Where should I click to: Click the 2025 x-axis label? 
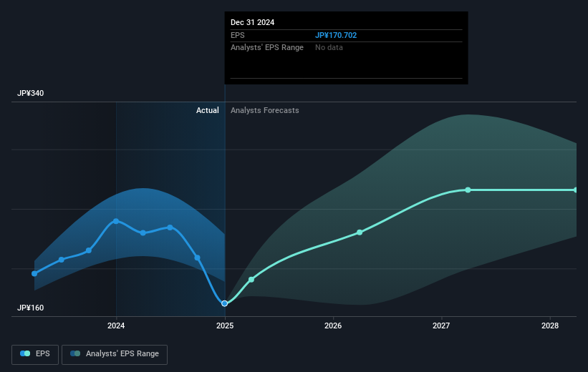225,325
